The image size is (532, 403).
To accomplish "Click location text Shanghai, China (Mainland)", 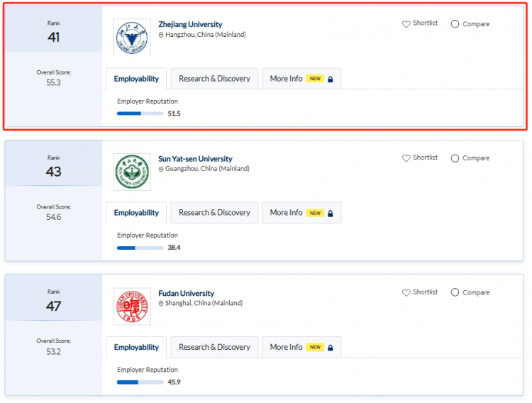I will [204, 303].
